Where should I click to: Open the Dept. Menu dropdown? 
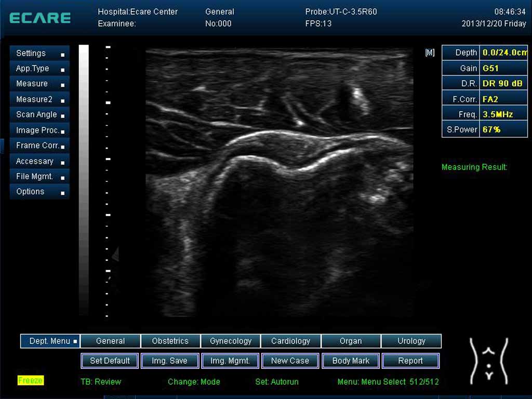tap(50, 341)
